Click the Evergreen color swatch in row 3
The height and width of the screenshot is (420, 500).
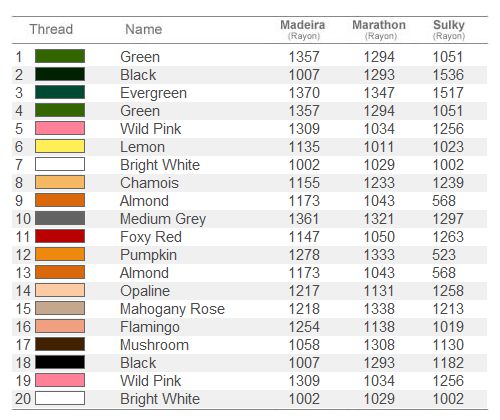click(60, 92)
